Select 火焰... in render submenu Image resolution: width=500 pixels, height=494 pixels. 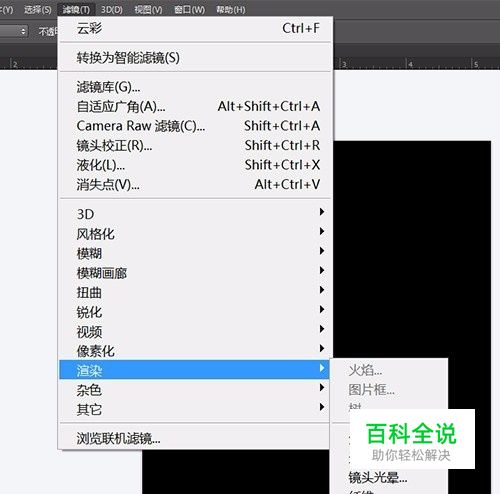[389, 370]
